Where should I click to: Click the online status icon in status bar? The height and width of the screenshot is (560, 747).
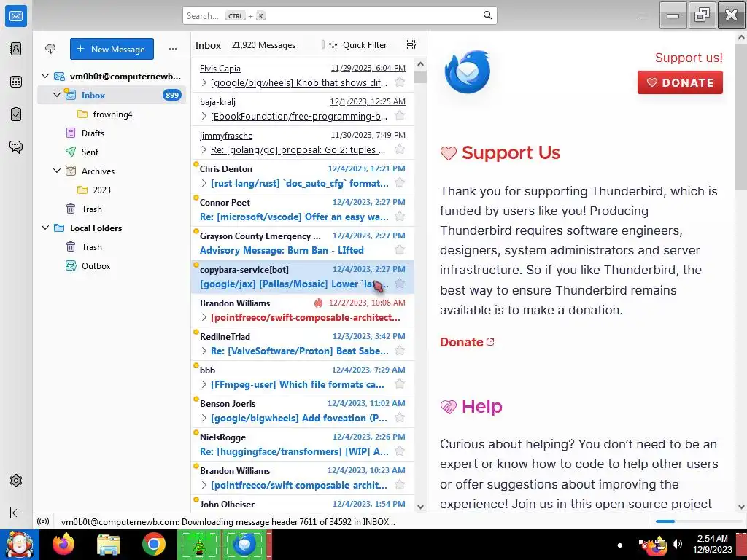coord(43,521)
